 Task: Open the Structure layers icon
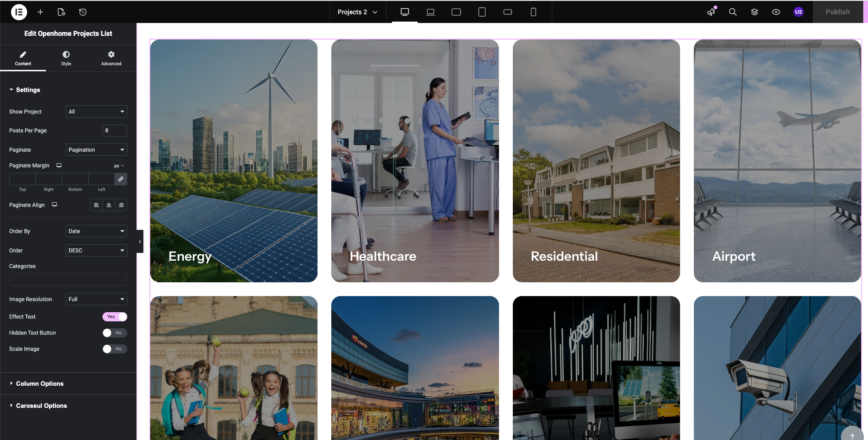tap(754, 12)
